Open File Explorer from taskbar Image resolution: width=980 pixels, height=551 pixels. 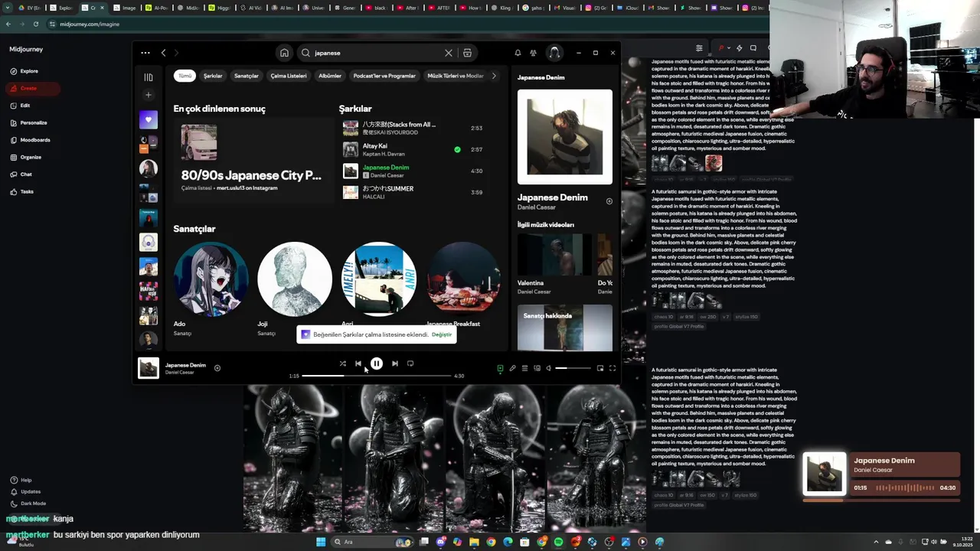click(x=474, y=542)
